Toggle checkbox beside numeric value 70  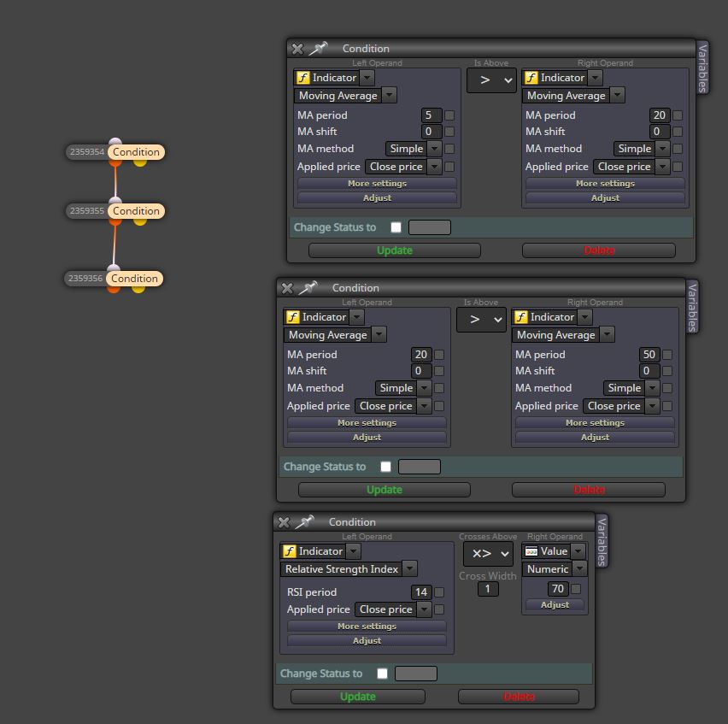pos(576,589)
